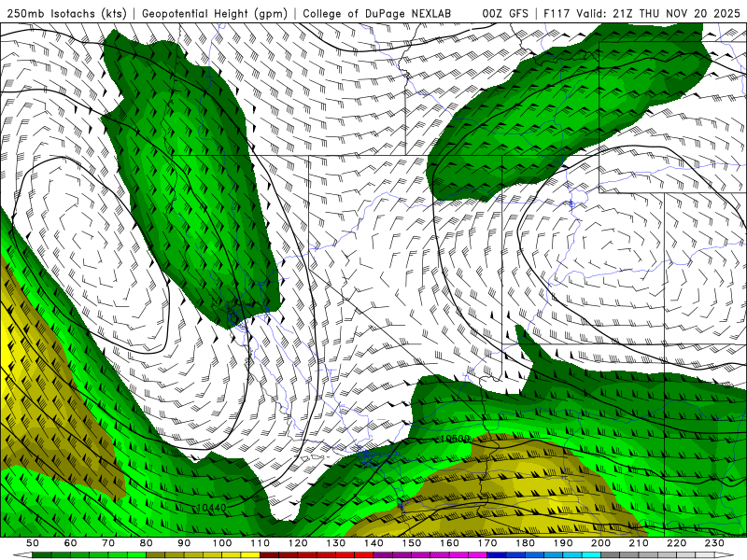Click the '250mb Isotachs (kts)' title text
The width and height of the screenshot is (747, 560).
pos(67,13)
